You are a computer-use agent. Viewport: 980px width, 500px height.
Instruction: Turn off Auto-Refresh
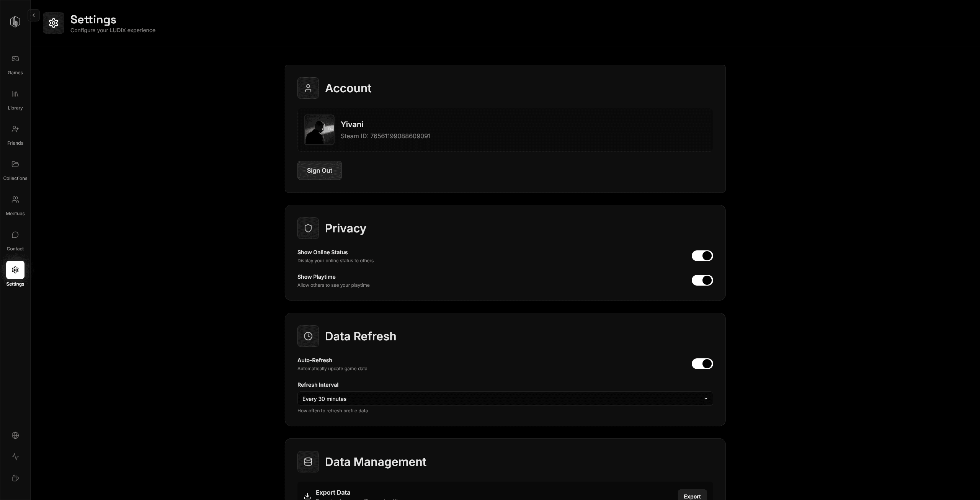pyautogui.click(x=702, y=364)
